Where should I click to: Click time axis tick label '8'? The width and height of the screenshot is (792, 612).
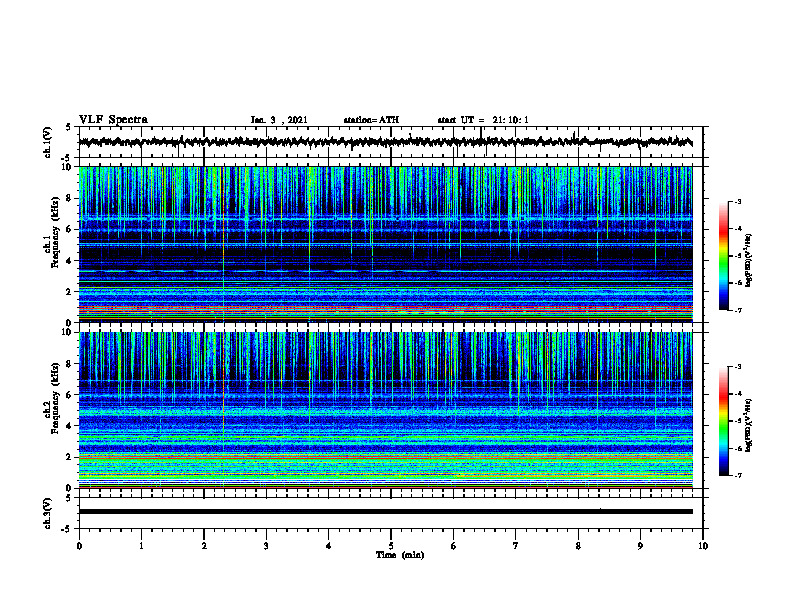tap(578, 546)
